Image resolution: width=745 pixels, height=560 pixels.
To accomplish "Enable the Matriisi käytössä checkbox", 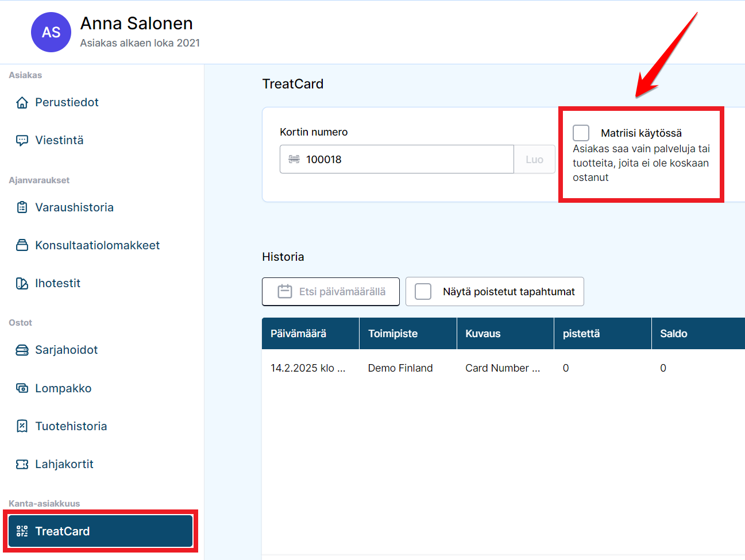I will click(581, 133).
